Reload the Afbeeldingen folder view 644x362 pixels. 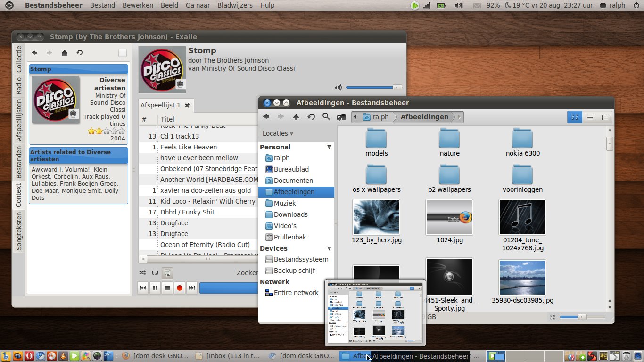coord(311,117)
